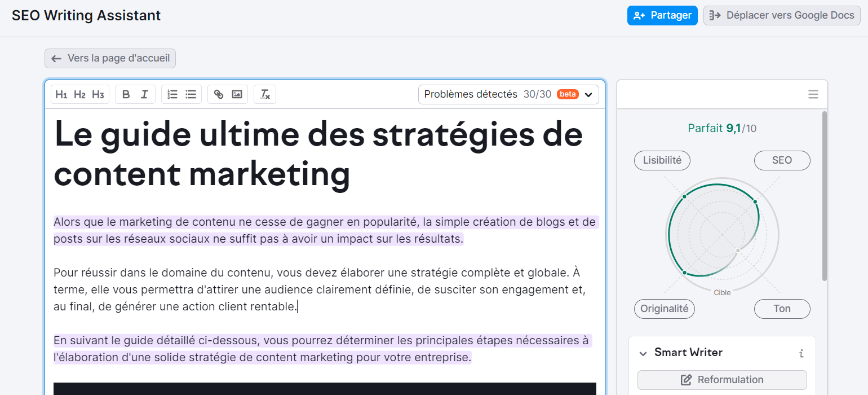Image resolution: width=868 pixels, height=395 pixels.
Task: Toggle the bullet list formatting
Action: click(x=191, y=94)
